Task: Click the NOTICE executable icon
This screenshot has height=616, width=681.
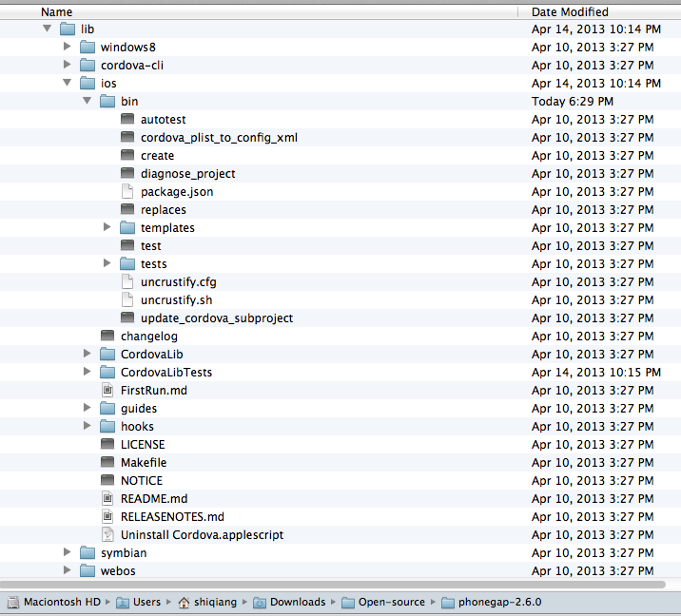Action: click(x=107, y=480)
